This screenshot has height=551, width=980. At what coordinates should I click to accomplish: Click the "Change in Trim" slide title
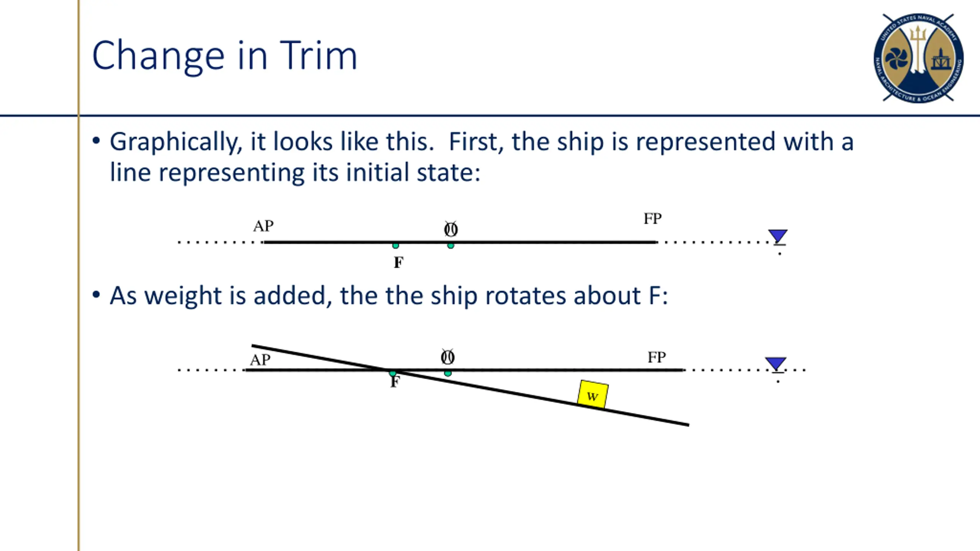[x=225, y=55]
